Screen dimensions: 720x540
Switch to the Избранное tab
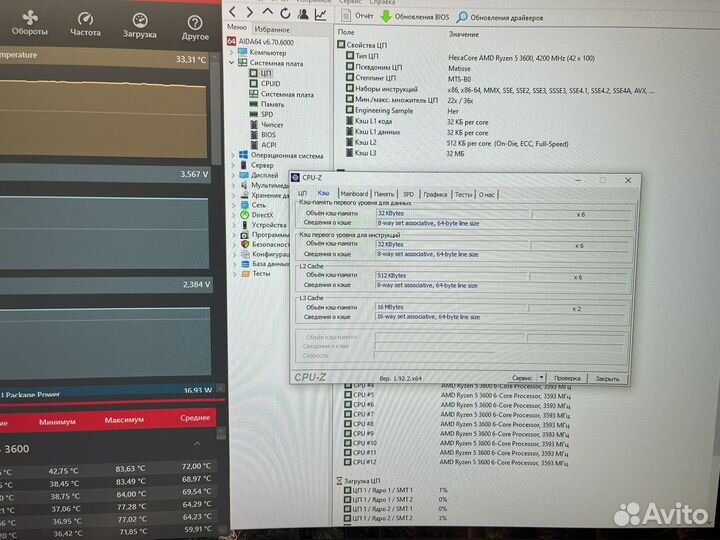272,29
